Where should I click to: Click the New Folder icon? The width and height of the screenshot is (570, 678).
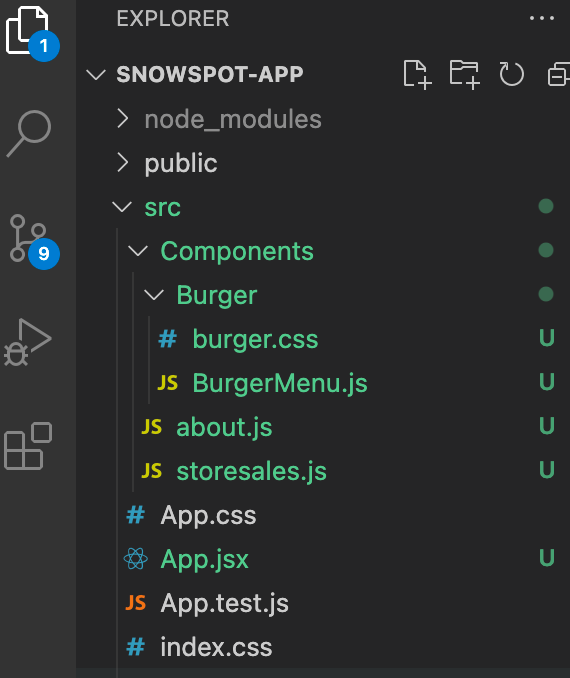point(464,75)
